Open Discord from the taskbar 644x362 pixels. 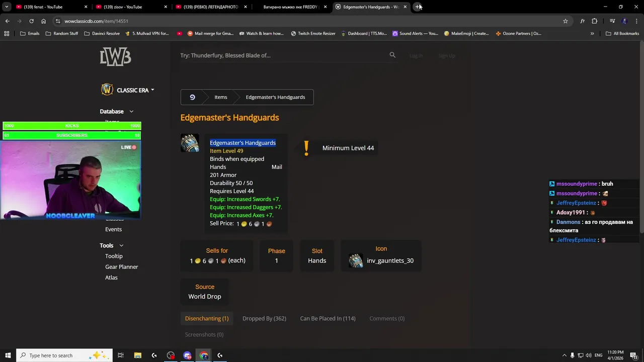pos(187,355)
